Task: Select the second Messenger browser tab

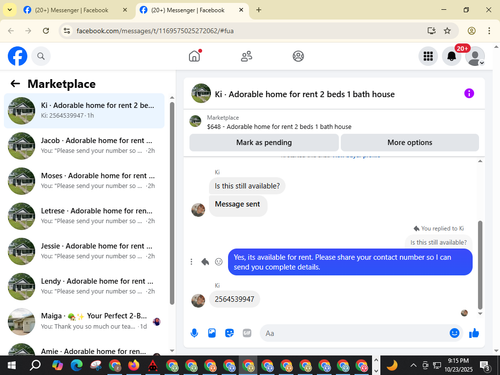Action: pyautogui.click(x=187, y=10)
